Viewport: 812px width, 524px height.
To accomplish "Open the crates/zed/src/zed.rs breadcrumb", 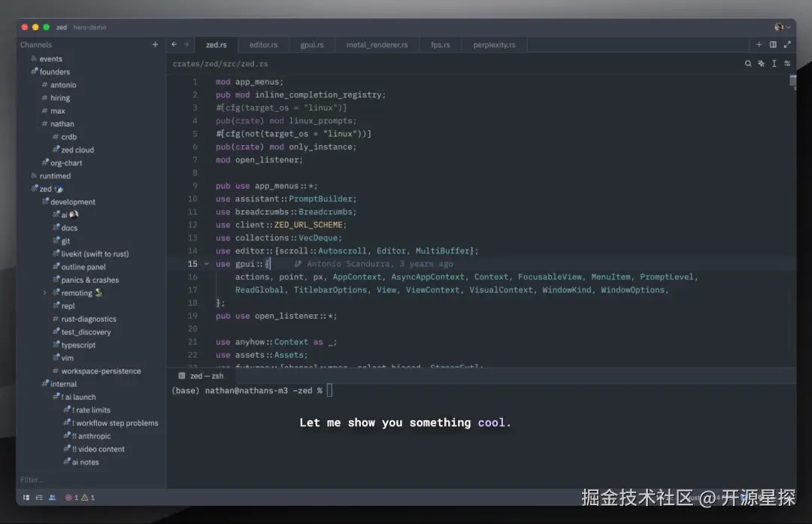I will [221, 63].
